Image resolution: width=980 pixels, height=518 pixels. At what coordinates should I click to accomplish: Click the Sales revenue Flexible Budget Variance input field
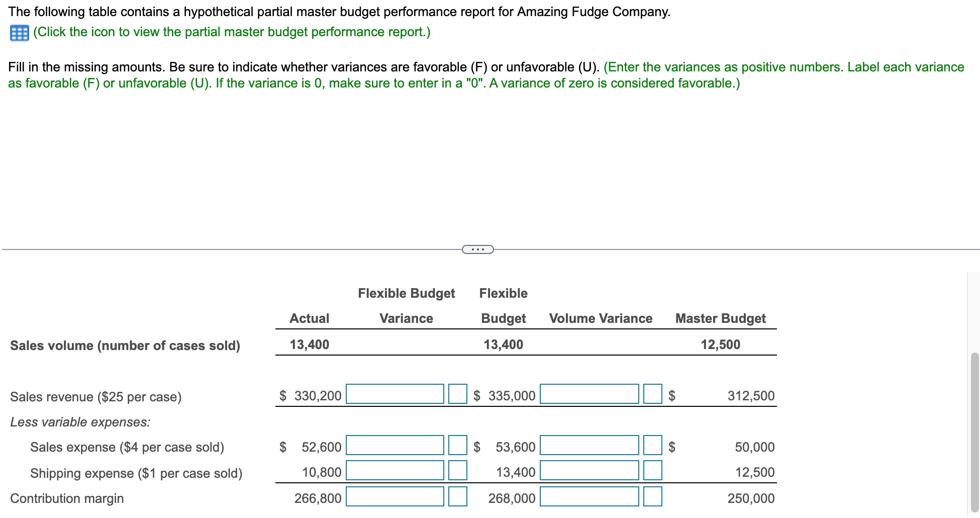[394, 395]
